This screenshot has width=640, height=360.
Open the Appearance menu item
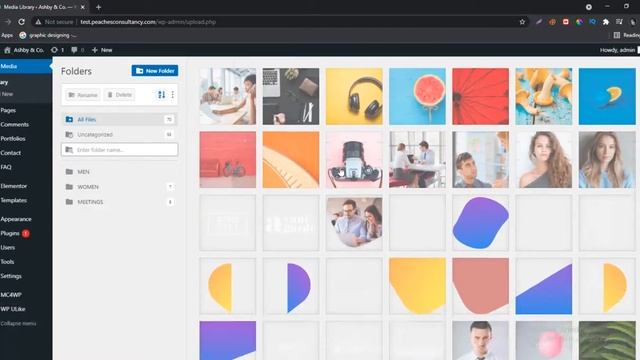pos(16,219)
